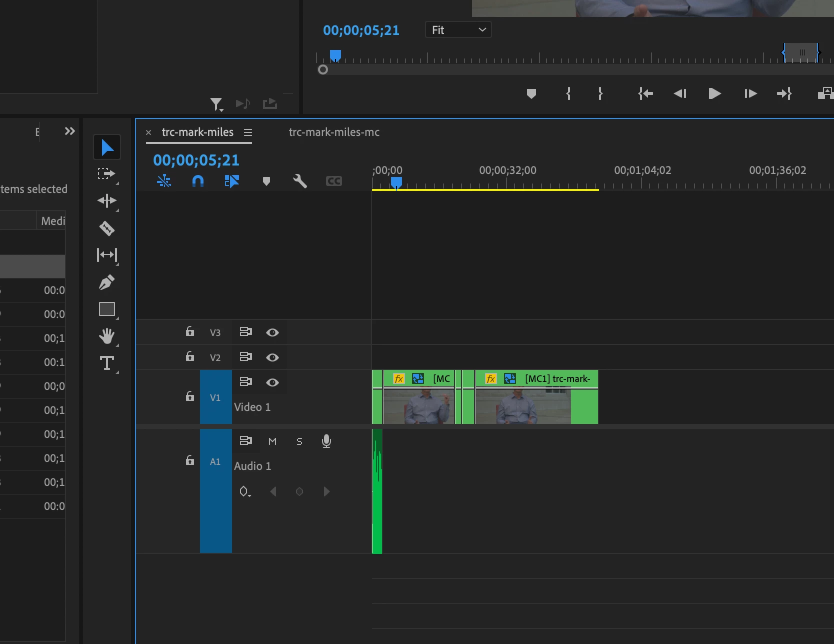The width and height of the screenshot is (834, 644).
Task: Switch to trc-mark-miles-mc sequence tab
Action: pyautogui.click(x=334, y=132)
